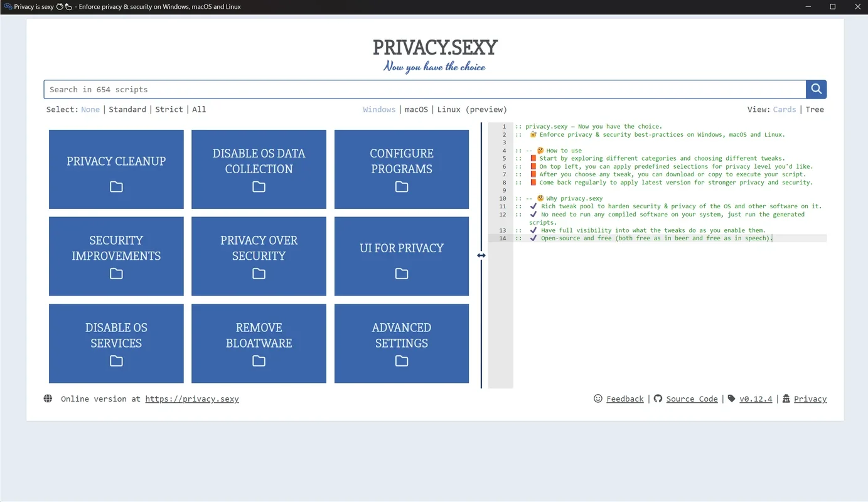Viewport: 868px width, 502px height.
Task: Open the Configure Programs card
Action: click(402, 169)
